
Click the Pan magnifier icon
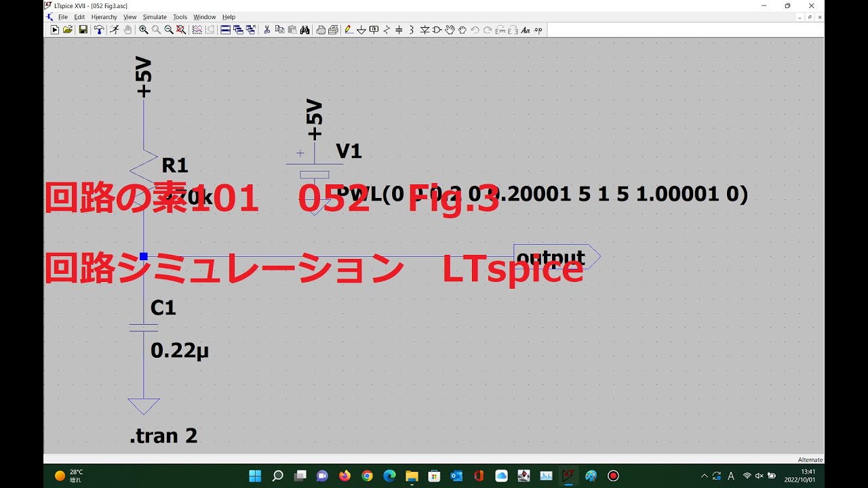pyautogui.click(x=156, y=30)
